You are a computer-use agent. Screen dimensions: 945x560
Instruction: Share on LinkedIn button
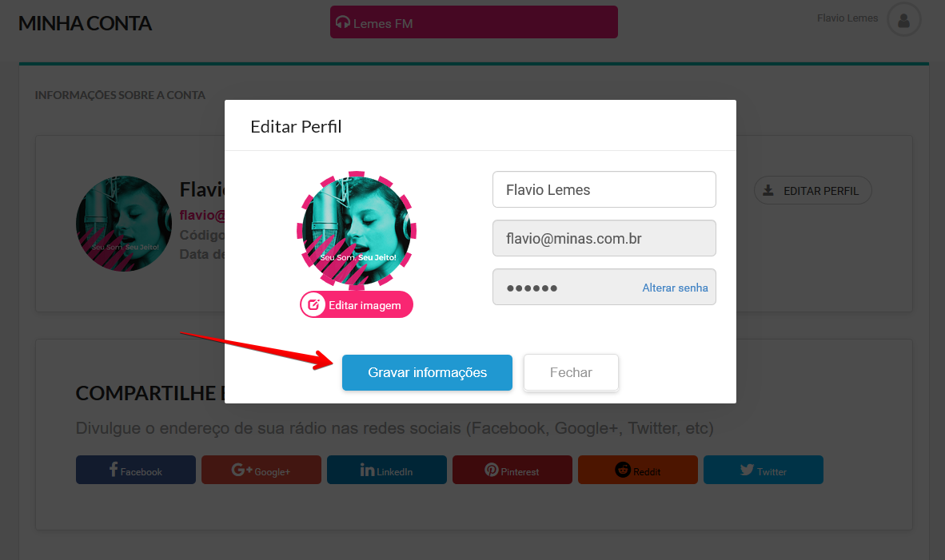[x=387, y=470]
